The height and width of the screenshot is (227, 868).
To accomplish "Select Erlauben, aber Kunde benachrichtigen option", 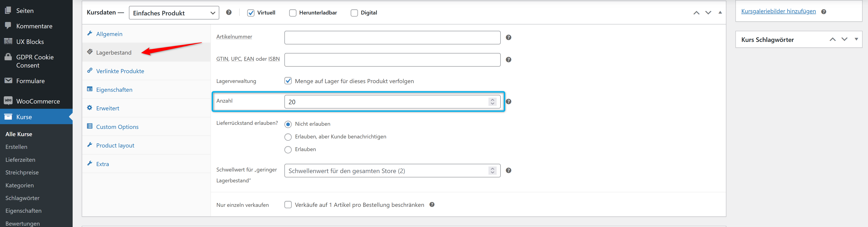I will (x=288, y=137).
